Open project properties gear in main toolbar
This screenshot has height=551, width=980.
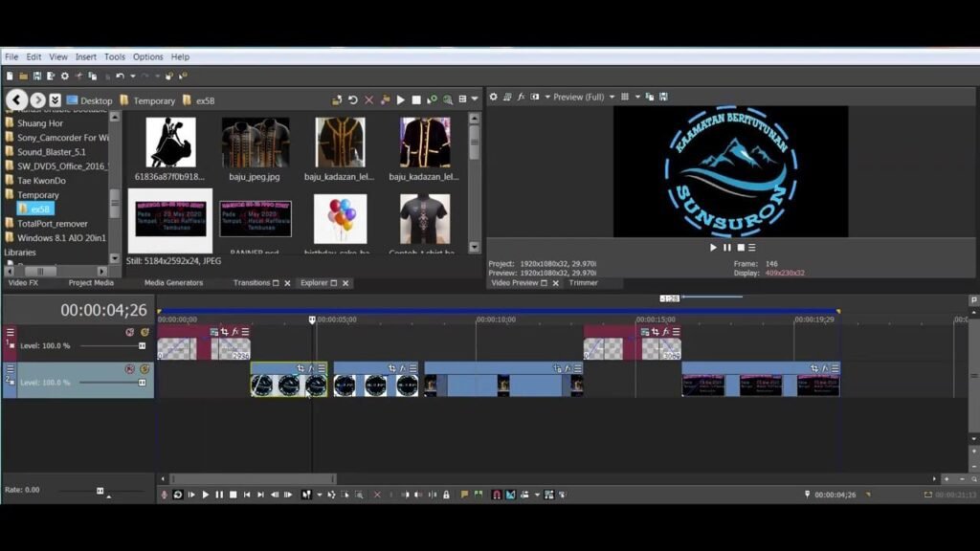[64, 77]
